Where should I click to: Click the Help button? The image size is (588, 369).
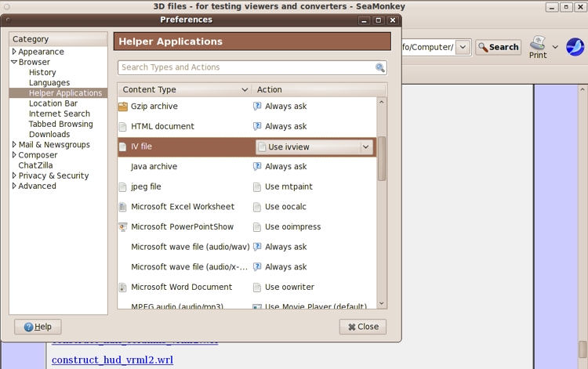point(38,327)
